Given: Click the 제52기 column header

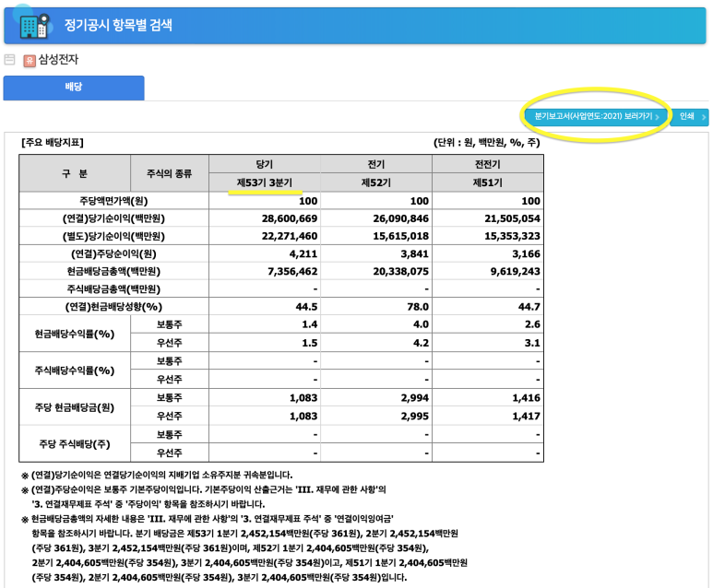Looking at the screenshot, I should [376, 182].
